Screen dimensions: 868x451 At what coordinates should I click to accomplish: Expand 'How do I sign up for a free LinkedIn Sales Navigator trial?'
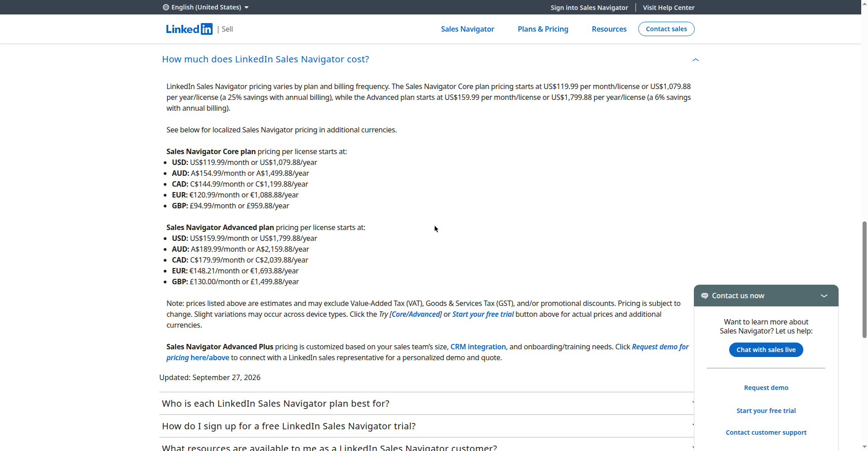(427, 426)
